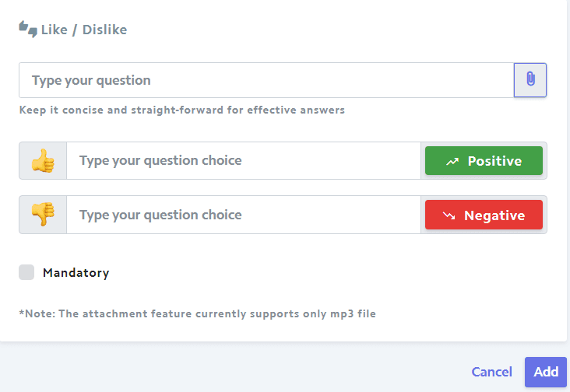The image size is (570, 392).
Task: Click the thumbs down emoji icon
Action: pyautogui.click(x=43, y=214)
